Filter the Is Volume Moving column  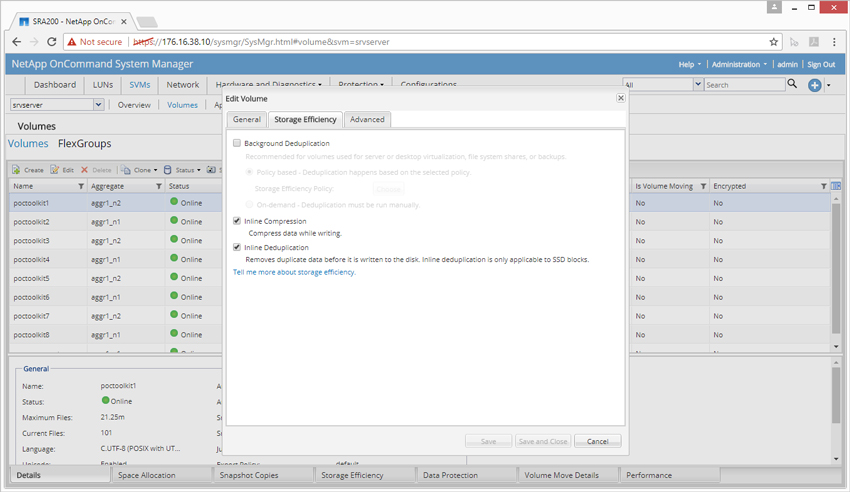pyautogui.click(x=703, y=186)
